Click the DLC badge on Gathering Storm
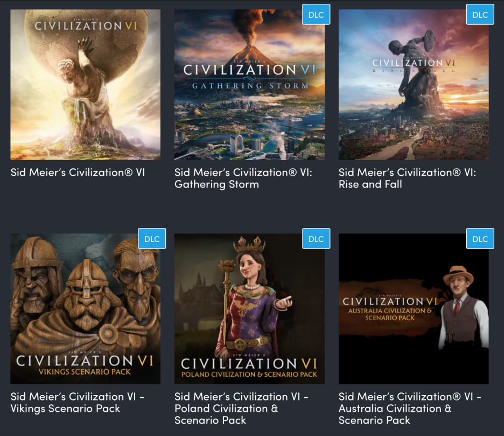 (316, 15)
